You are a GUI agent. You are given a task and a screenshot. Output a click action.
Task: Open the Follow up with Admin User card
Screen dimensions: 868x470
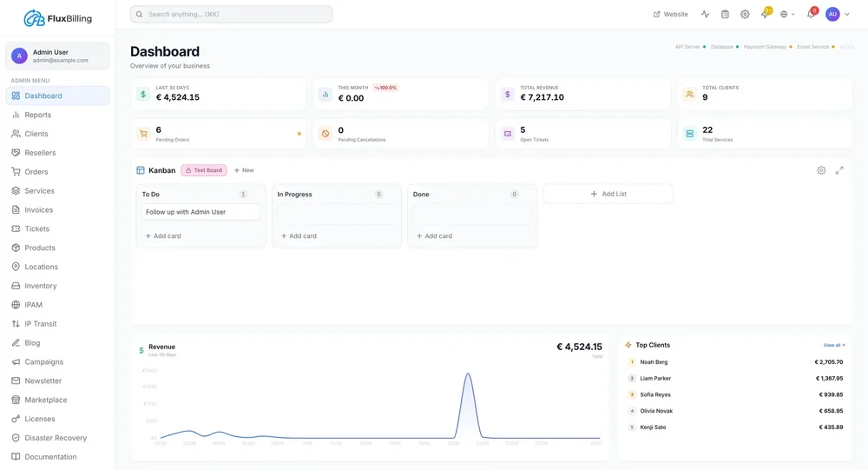tap(201, 212)
